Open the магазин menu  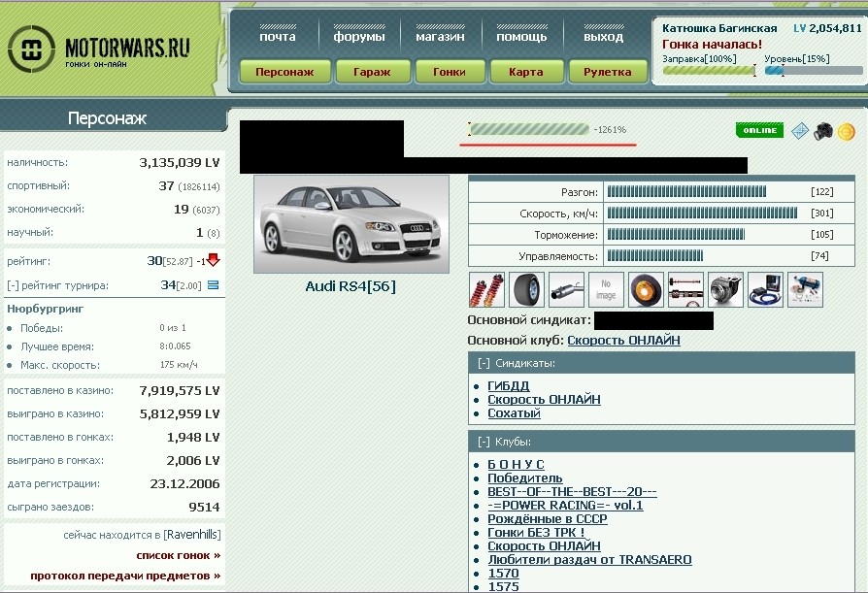coord(440,37)
